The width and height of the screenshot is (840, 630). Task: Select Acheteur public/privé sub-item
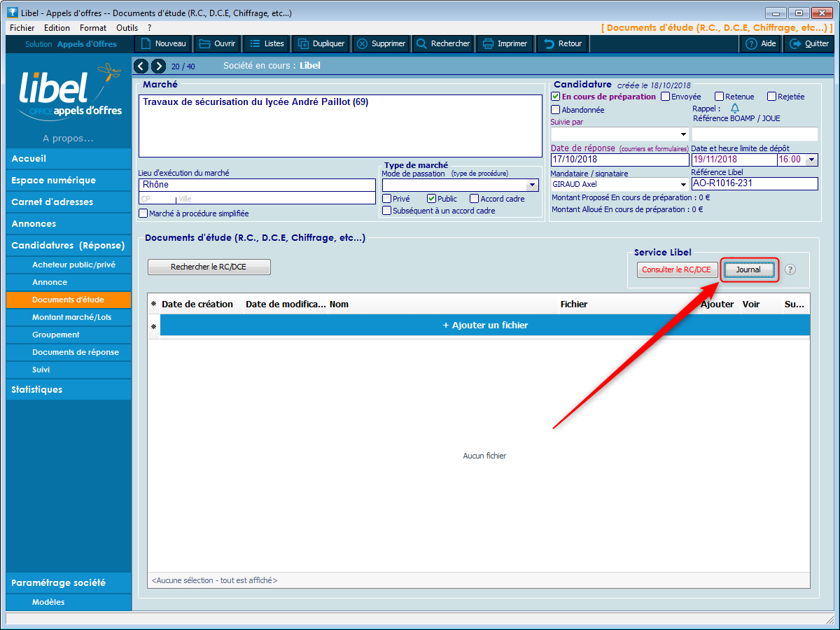click(69, 265)
